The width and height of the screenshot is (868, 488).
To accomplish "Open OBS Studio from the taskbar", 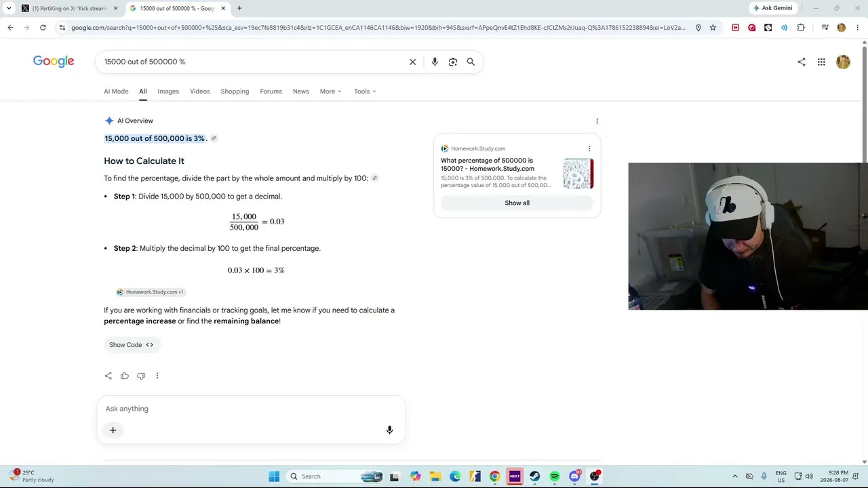I will 595,476.
